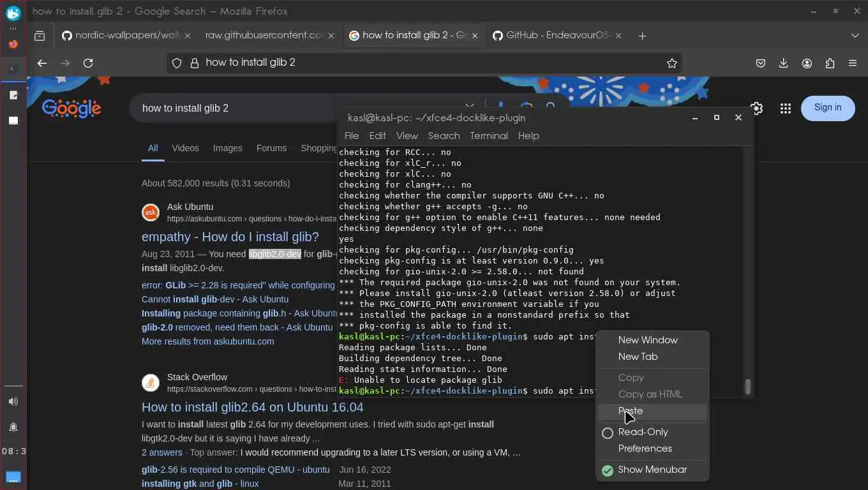Open the extensions puzzle piece icon

[830, 63]
